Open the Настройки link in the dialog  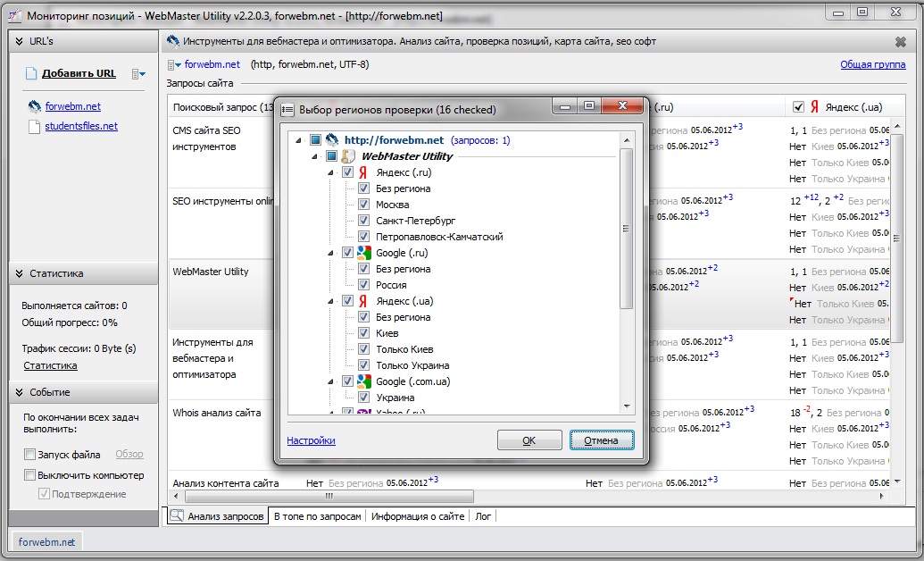point(311,440)
